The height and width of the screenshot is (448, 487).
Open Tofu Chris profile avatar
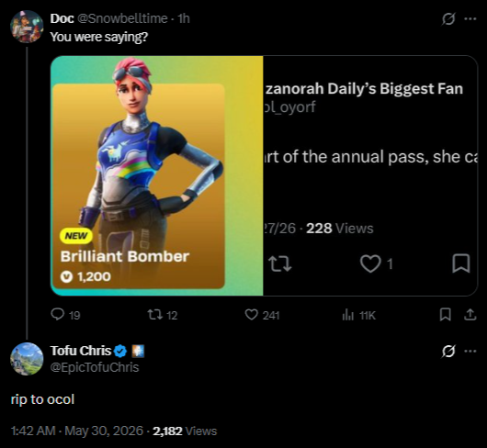tap(27, 359)
